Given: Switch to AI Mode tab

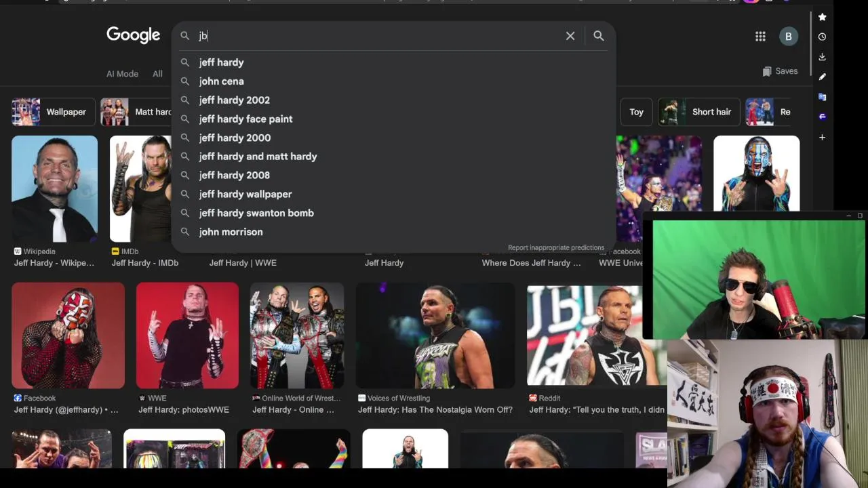Looking at the screenshot, I should 122,74.
